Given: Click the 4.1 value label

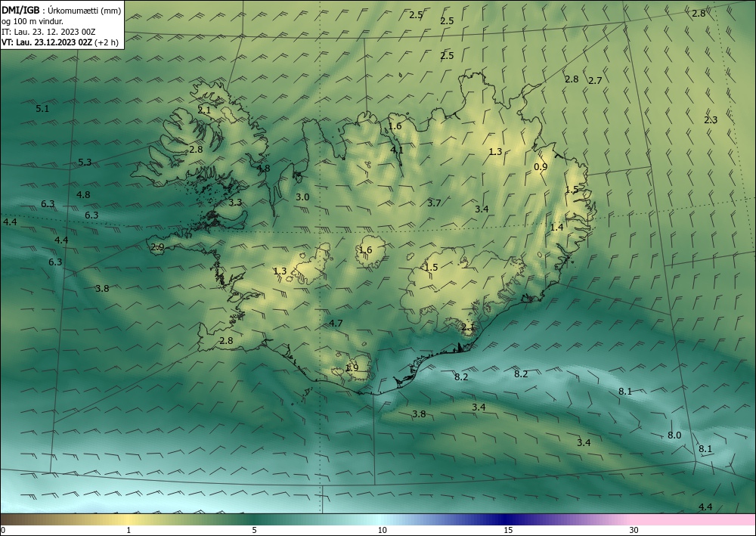Looking at the screenshot, I should [397, 150].
